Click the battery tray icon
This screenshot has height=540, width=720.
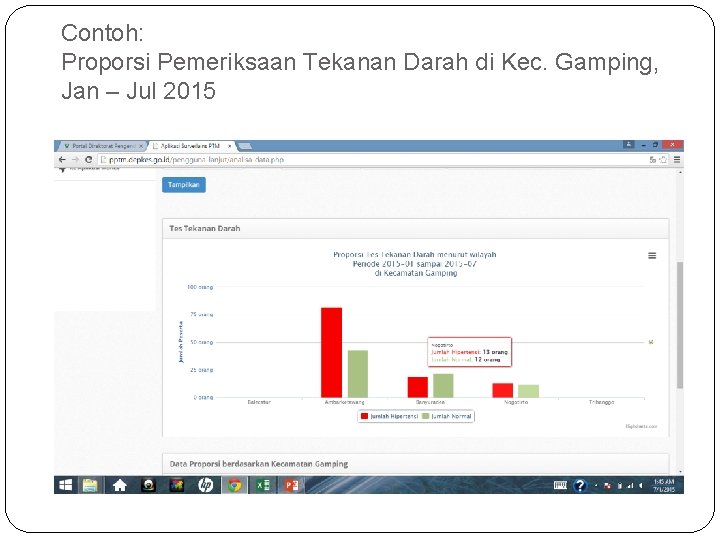coord(619,486)
